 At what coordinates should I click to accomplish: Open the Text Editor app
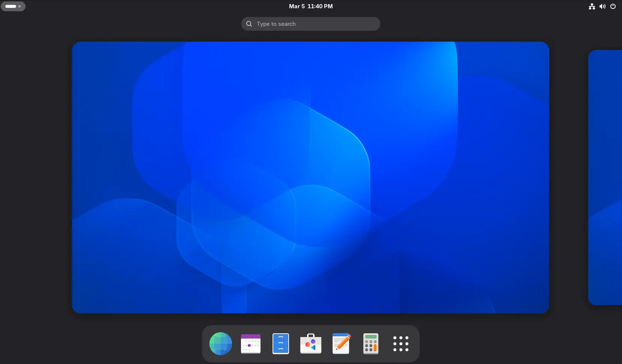(341, 343)
